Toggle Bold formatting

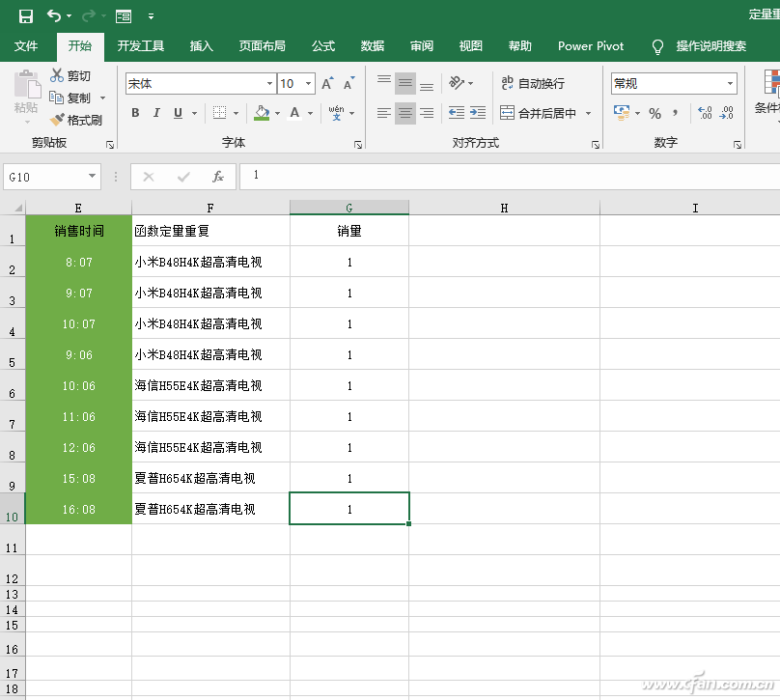135,113
